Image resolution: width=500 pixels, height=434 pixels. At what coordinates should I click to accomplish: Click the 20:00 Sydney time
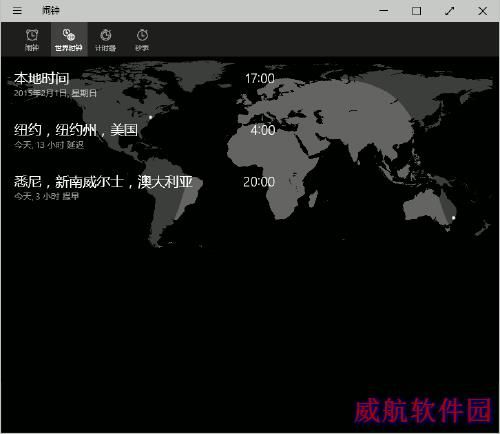click(x=259, y=182)
